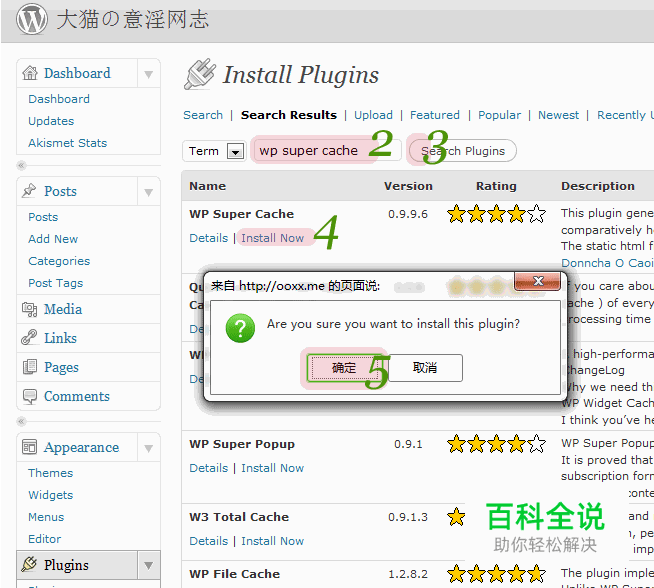This screenshot has width=654, height=588.
Task: Open Menus in sidebar
Action: tap(46, 518)
